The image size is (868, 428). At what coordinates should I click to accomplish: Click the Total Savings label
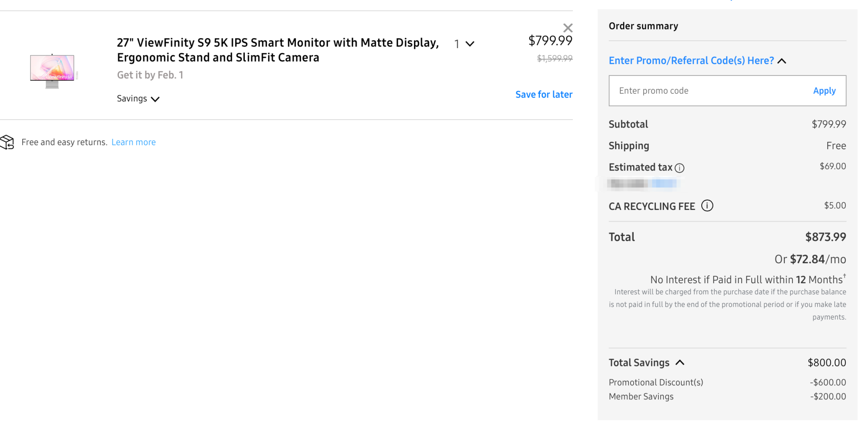click(x=639, y=363)
